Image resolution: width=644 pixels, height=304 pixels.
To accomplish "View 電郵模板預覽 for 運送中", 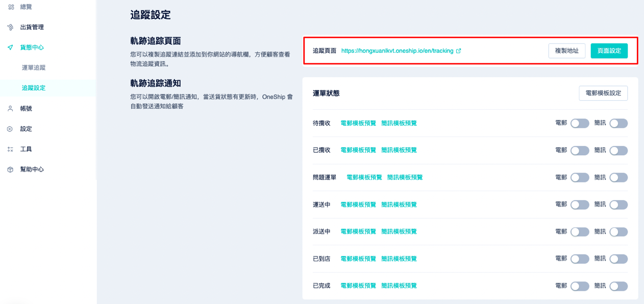I will (x=358, y=204).
